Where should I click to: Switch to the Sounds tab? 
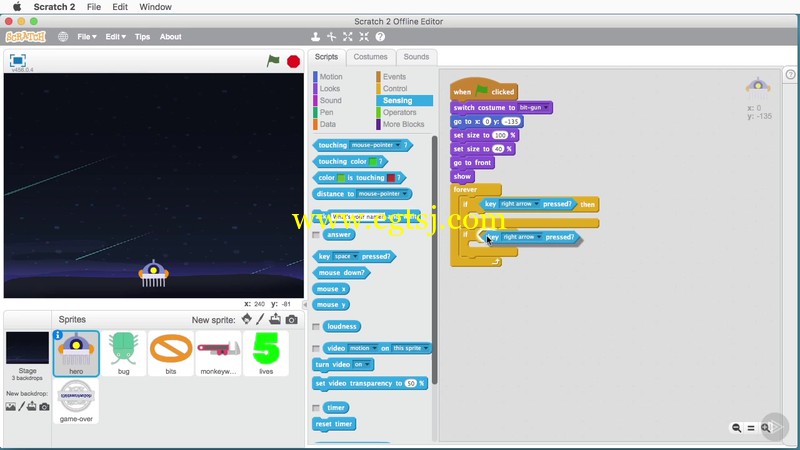point(416,57)
